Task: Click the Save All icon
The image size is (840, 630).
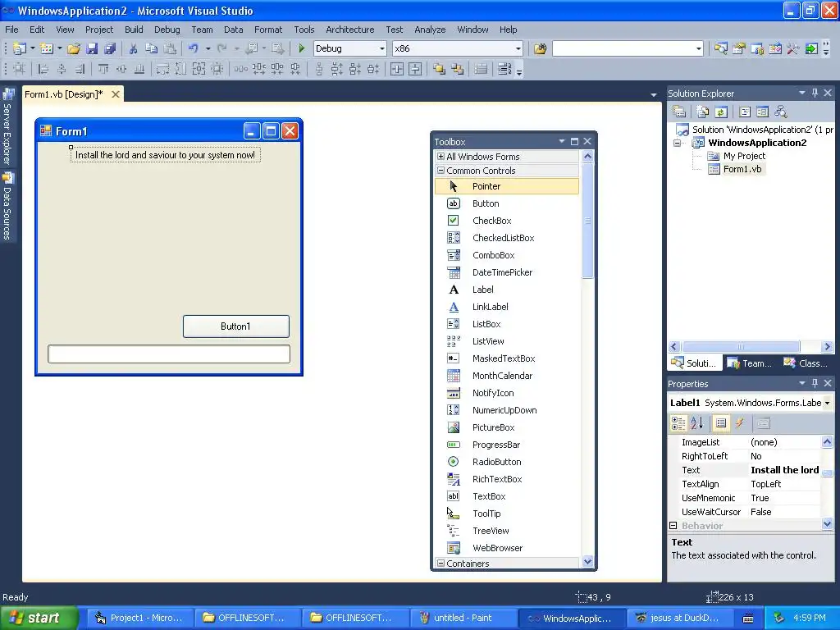Action: [111, 48]
